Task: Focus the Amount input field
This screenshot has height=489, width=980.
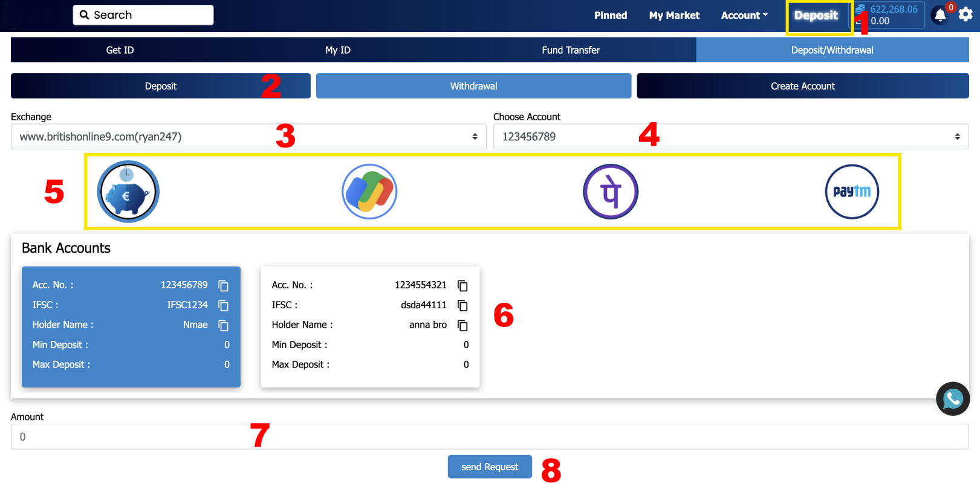Action: [x=490, y=436]
